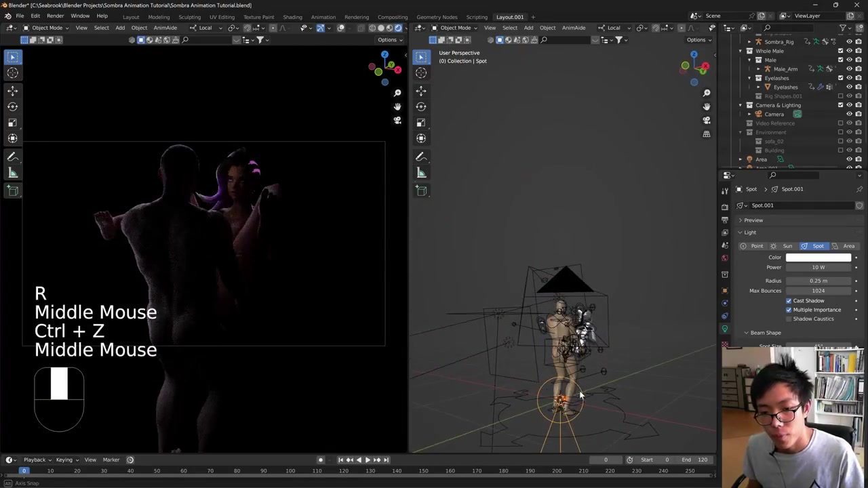This screenshot has height=488, width=868.
Task: Click the pan hand icon in left viewport
Action: tap(397, 106)
